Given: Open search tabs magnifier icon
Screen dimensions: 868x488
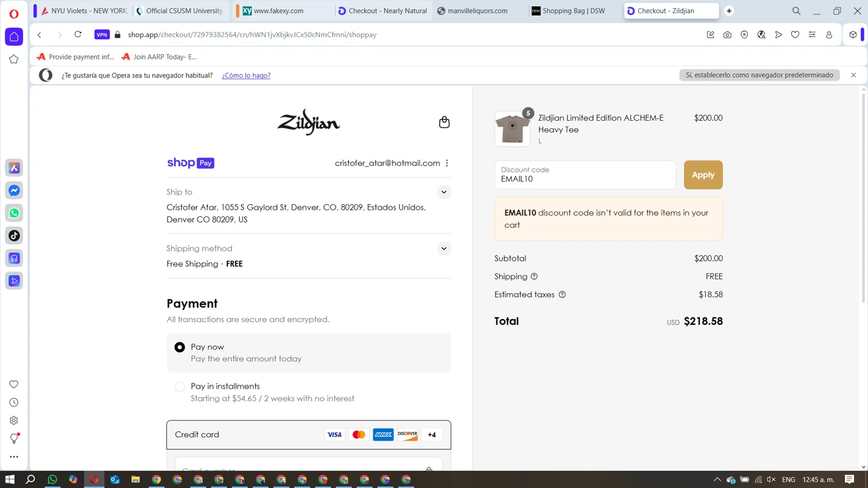Looking at the screenshot, I should point(796,11).
